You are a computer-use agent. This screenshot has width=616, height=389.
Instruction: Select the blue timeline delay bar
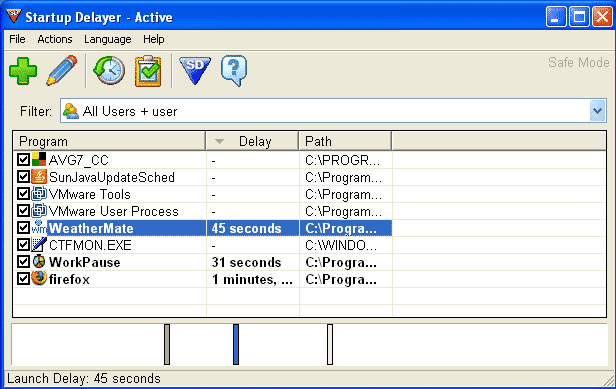point(236,344)
